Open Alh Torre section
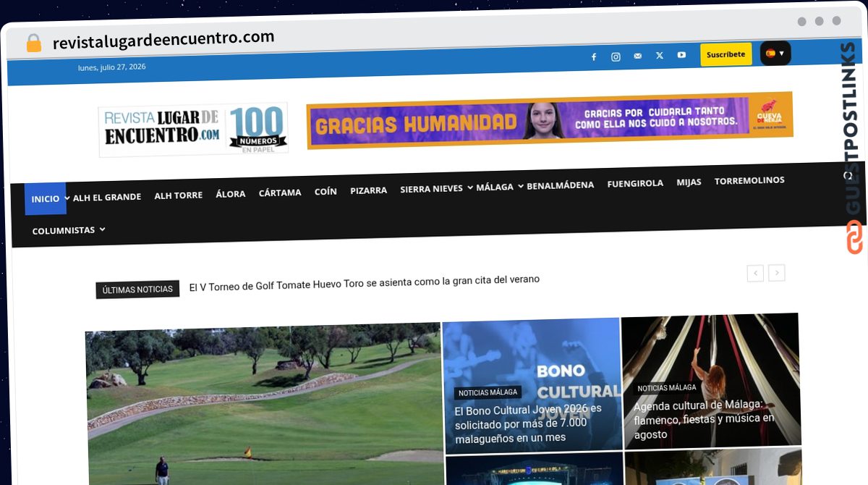 [x=178, y=195]
